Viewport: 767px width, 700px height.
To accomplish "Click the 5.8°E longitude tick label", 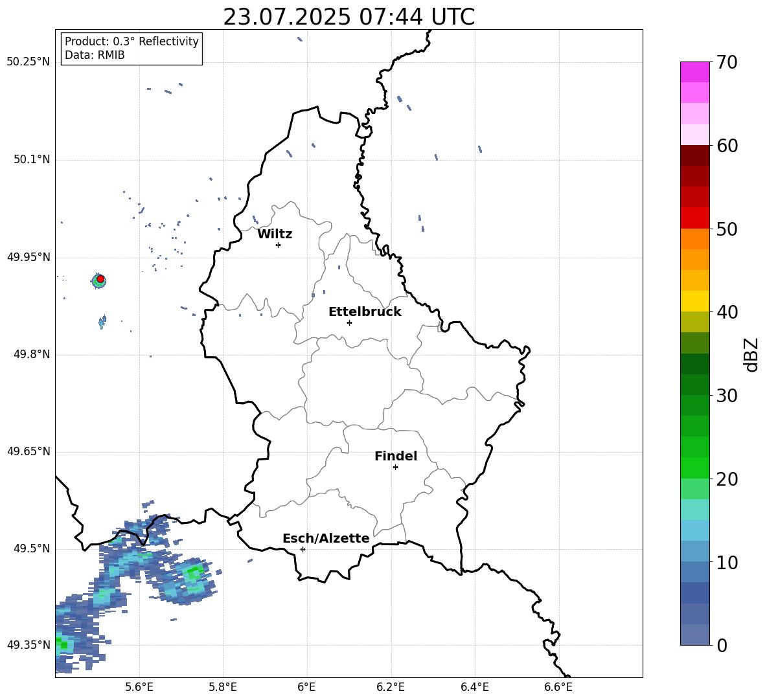I will click(x=223, y=687).
